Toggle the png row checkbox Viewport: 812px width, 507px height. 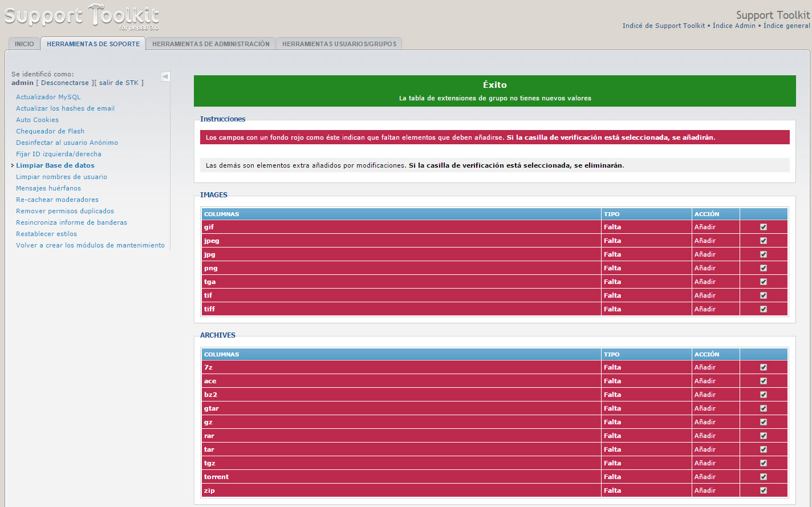click(764, 268)
